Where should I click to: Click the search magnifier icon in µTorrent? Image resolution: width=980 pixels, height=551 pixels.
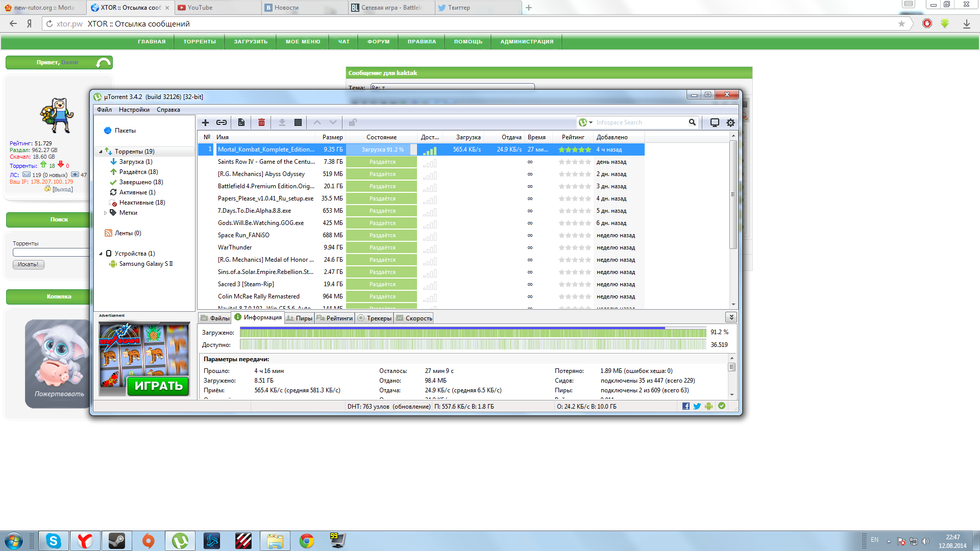[x=692, y=122]
